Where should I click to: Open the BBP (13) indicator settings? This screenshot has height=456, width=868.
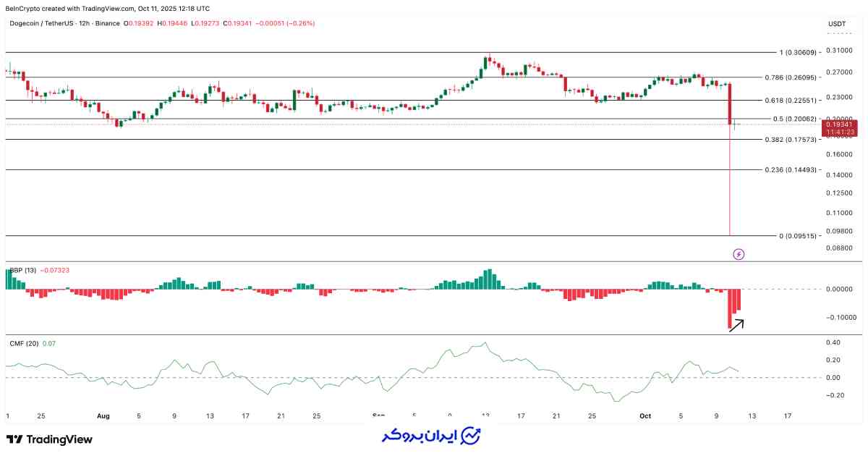[x=21, y=270]
